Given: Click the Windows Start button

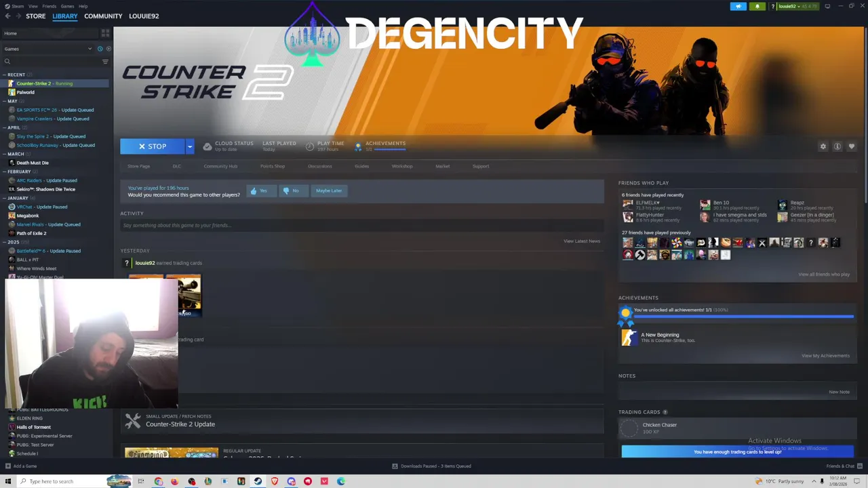Looking at the screenshot, I should pyautogui.click(x=8, y=481).
